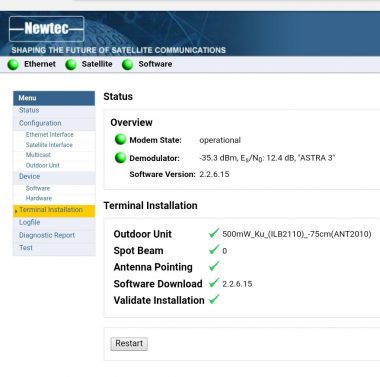This screenshot has height=377, width=380.
Task: Click the Spot Beam green checkmark
Action: coord(214,249)
